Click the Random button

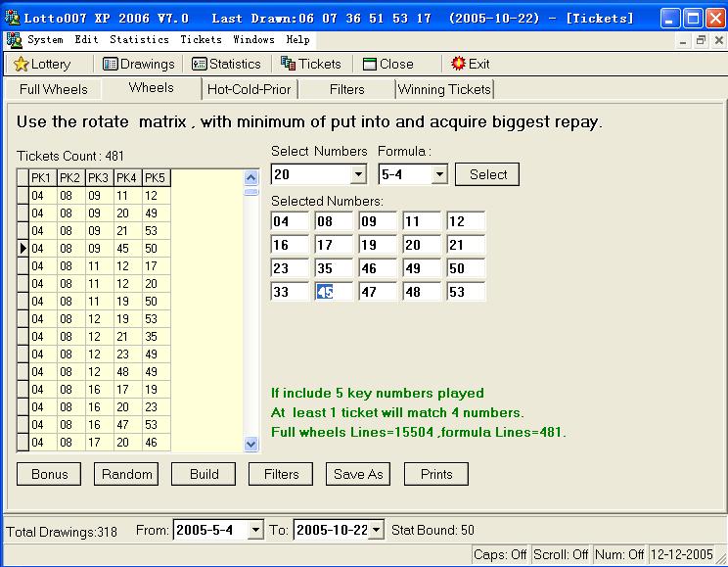pyautogui.click(x=126, y=474)
